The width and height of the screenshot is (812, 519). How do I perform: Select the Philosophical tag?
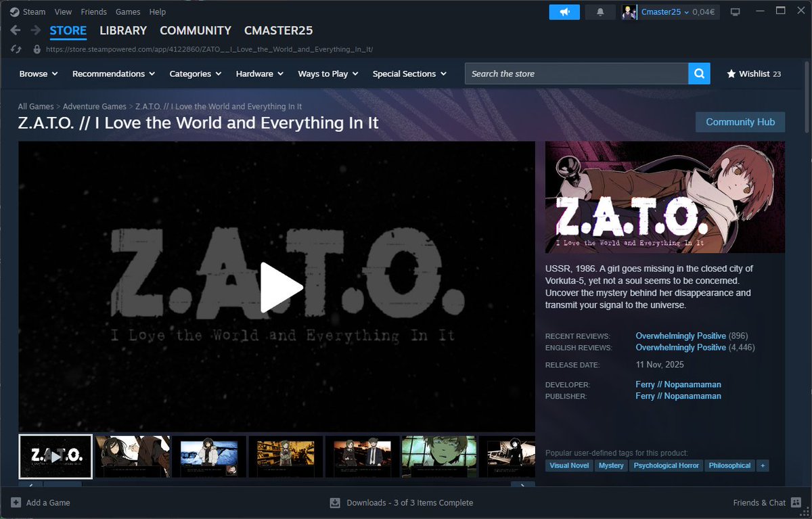click(730, 466)
